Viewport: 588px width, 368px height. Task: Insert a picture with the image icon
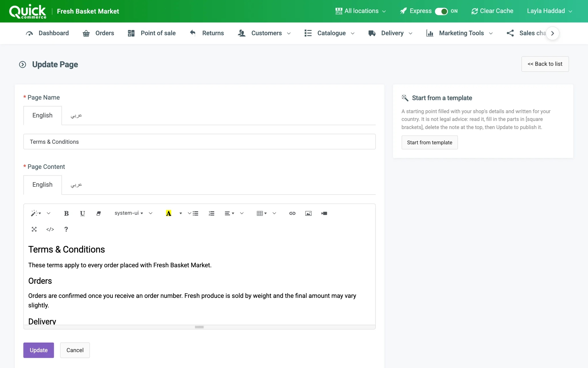[x=308, y=213]
